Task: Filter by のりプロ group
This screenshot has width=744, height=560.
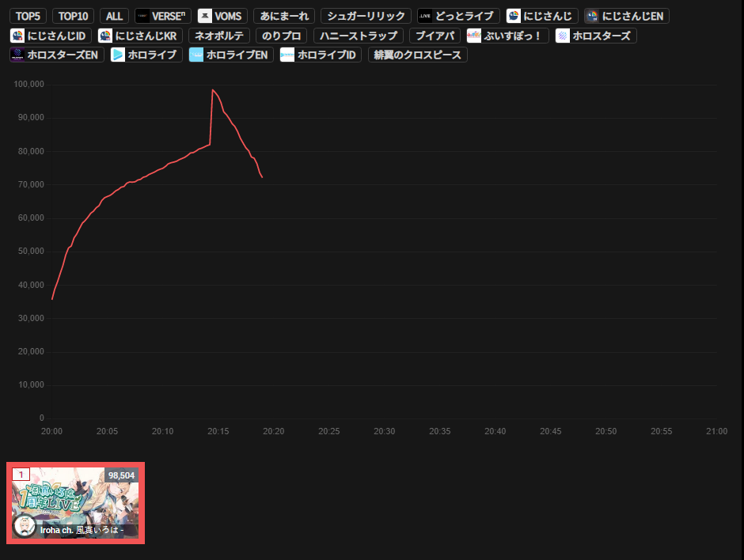Action: tap(281, 36)
